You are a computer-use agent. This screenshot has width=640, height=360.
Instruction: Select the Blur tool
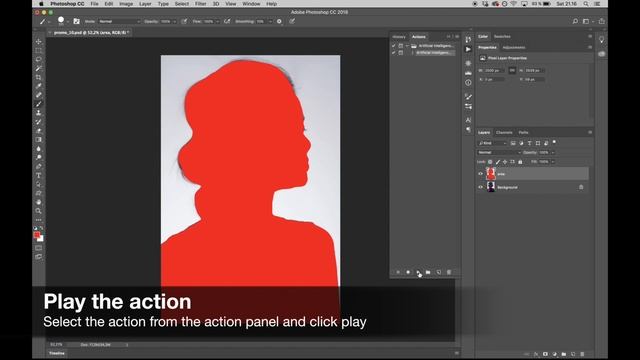[x=39, y=149]
